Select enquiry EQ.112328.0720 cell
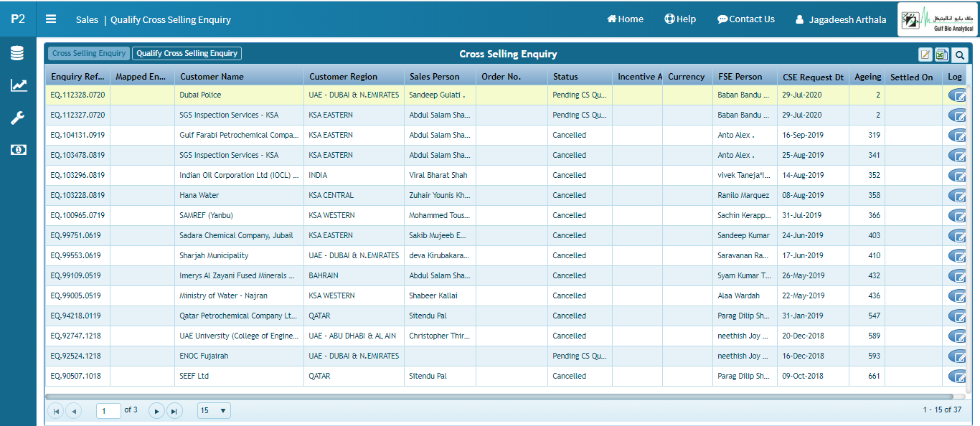The image size is (980, 426). (x=77, y=95)
